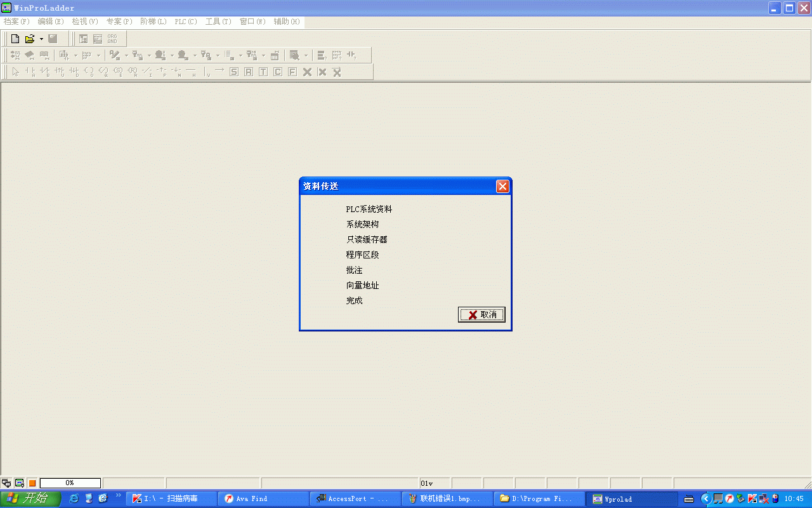This screenshot has width=812, height=508.
Task: Switch to Ava Find taskbar window
Action: [x=264, y=499]
